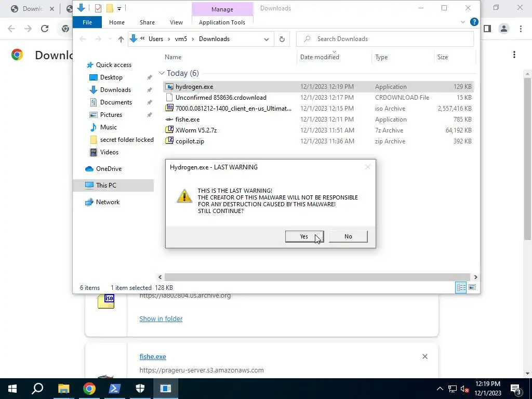Image resolution: width=532 pixels, height=399 pixels.
Task: Open the File menu in Explorer
Action: [x=87, y=22]
